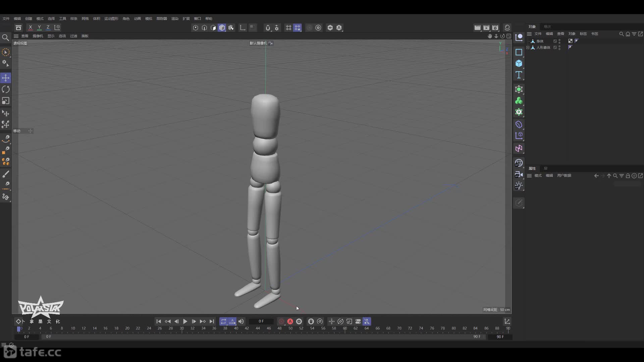Click the viewport orbit rotate icon
644x362 pixels.
(x=502, y=36)
